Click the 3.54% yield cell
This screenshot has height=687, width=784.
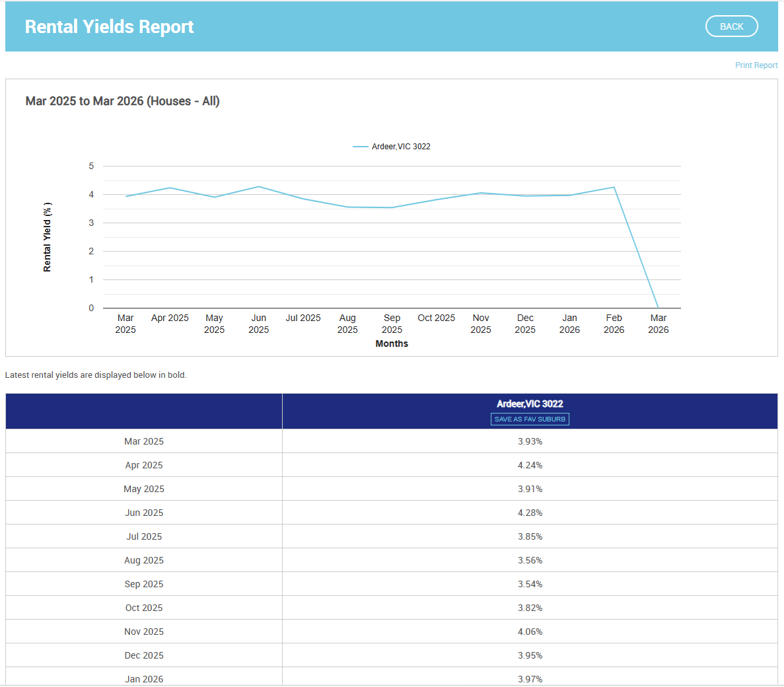[530, 584]
